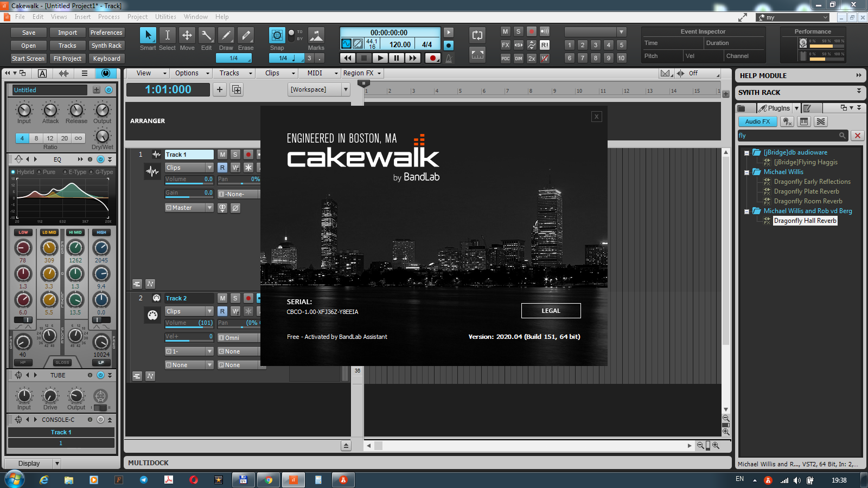The width and height of the screenshot is (868, 488).
Task: Open Chrome from the Windows taskbar
Action: 269,480
